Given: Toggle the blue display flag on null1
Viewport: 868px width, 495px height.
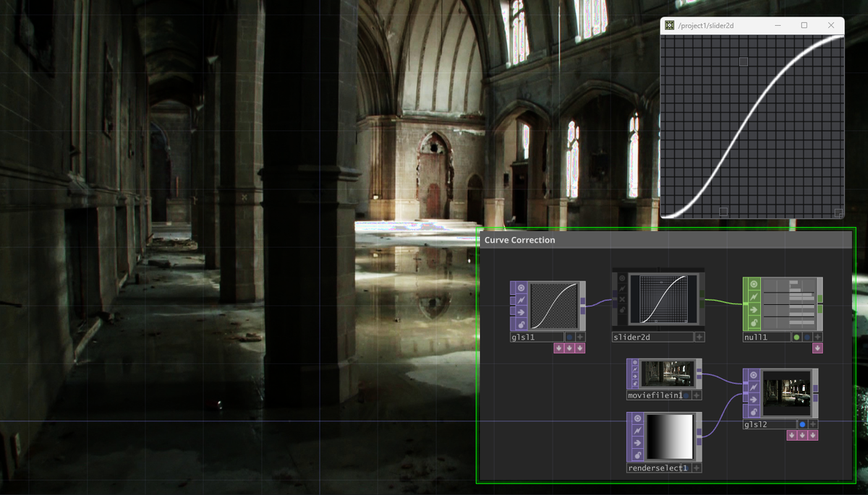Looking at the screenshot, I should point(807,337).
